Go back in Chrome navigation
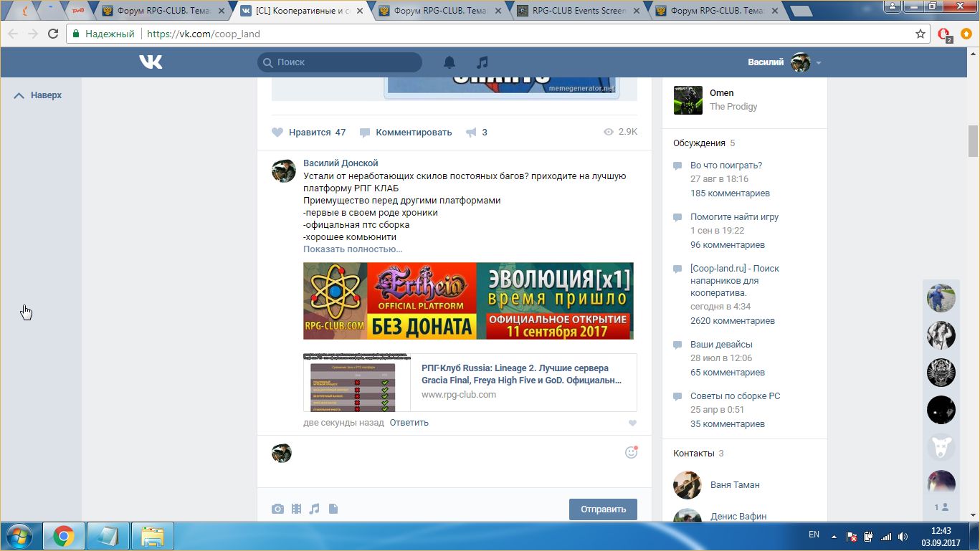The height and width of the screenshot is (551, 980). [13, 34]
